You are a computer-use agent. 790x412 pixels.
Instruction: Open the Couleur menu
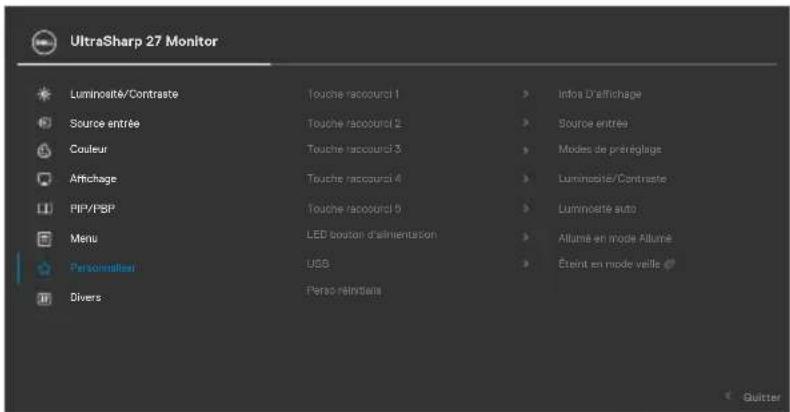[x=89, y=149]
